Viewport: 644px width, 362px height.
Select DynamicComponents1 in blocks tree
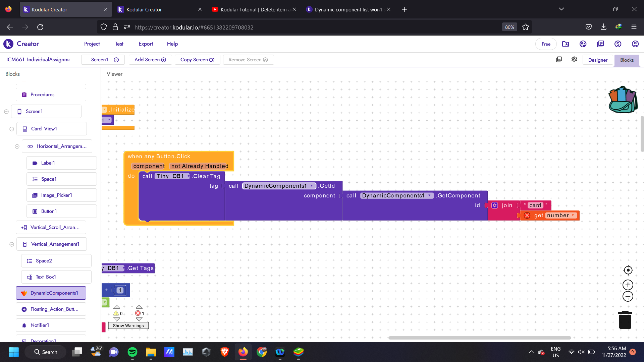tap(51, 293)
